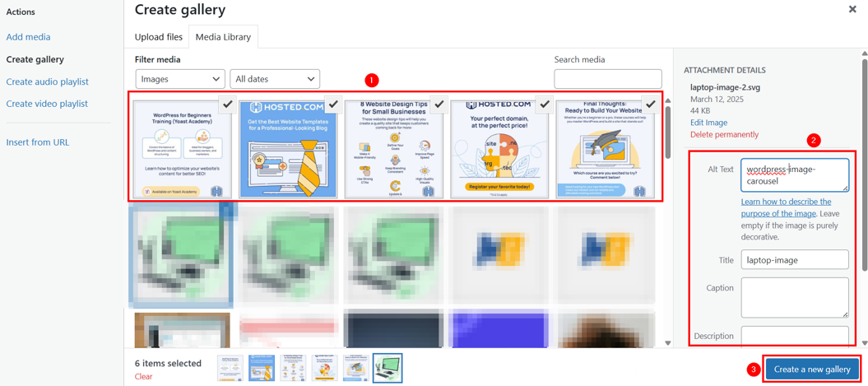Click third thumbnail in bottom selection tray
The height and width of the screenshot is (386, 868).
click(294, 368)
